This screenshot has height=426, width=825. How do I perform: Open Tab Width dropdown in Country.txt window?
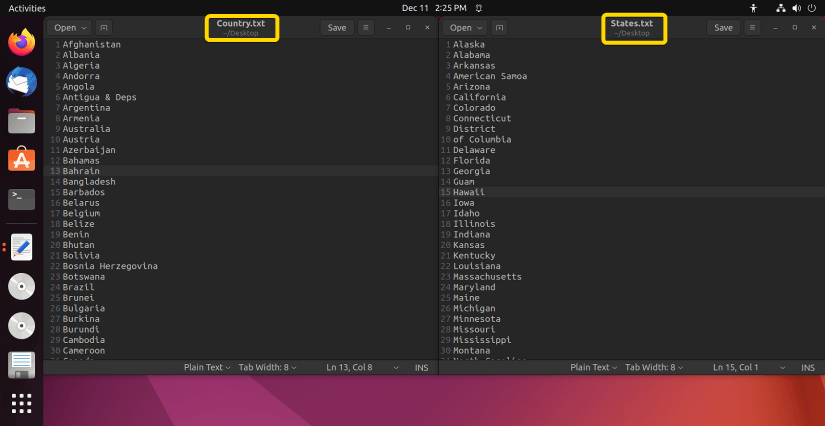point(267,367)
